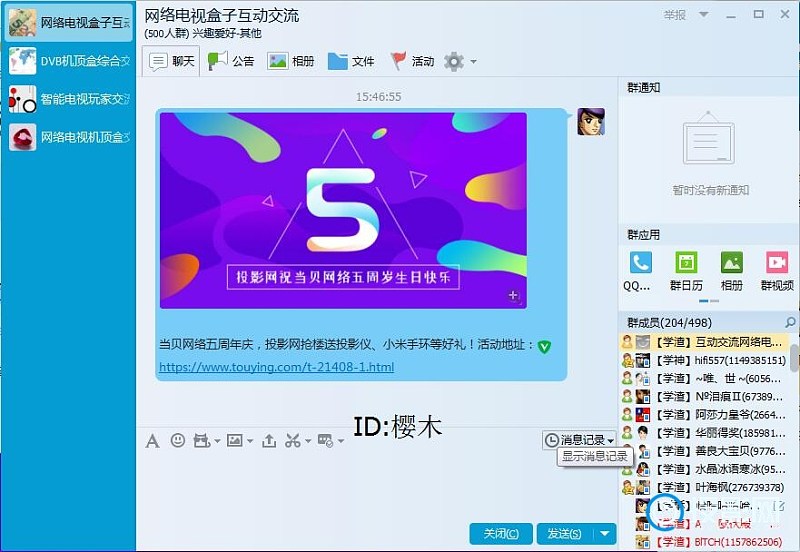Viewport: 800px width, 552px height.
Task: Click the 关闭(C) button
Action: (x=501, y=534)
